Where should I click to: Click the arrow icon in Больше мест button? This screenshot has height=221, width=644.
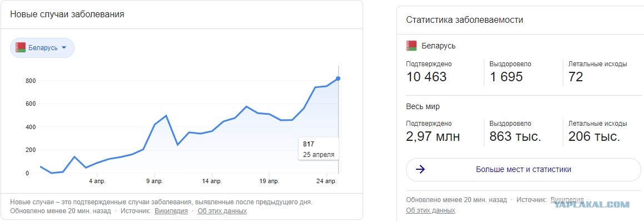pos(420,169)
